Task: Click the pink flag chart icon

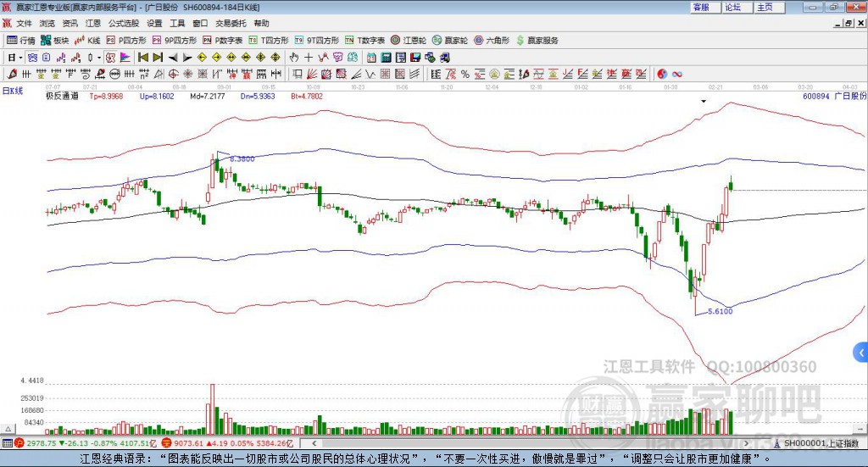Action: click(125, 58)
